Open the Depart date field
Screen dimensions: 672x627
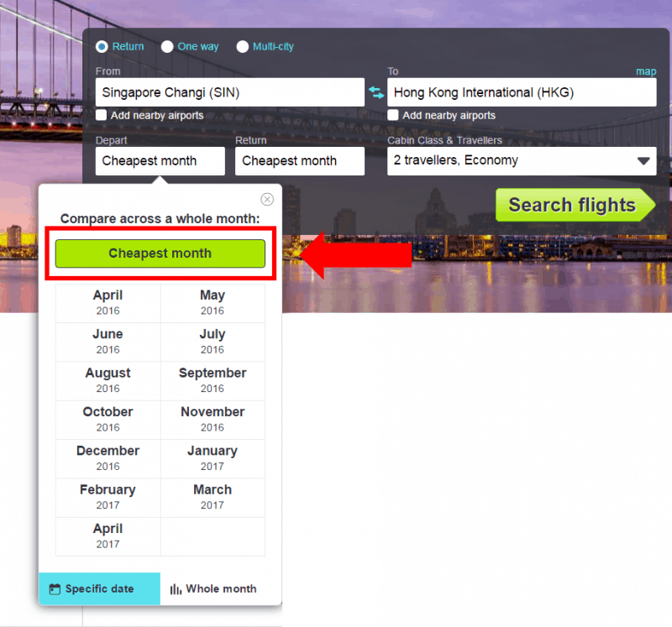[x=160, y=161]
